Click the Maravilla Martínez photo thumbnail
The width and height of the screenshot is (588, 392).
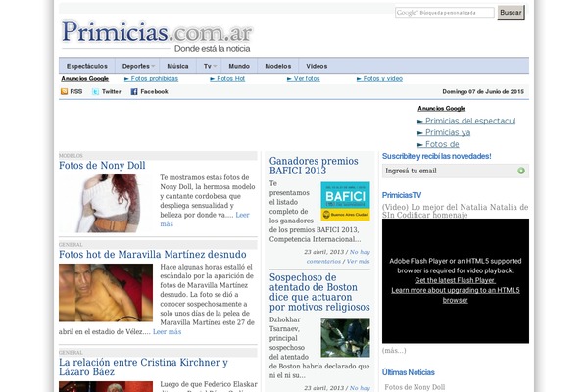click(x=106, y=293)
